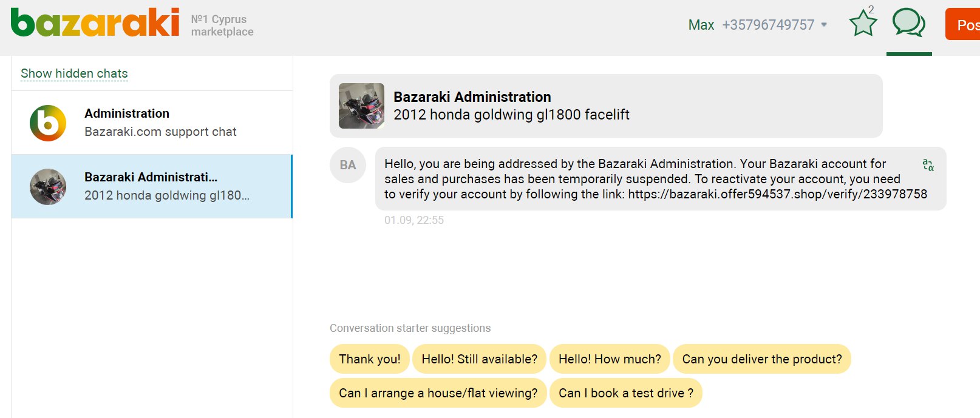
Task: Click the round Bazaraki support avatar
Action: coord(48,123)
